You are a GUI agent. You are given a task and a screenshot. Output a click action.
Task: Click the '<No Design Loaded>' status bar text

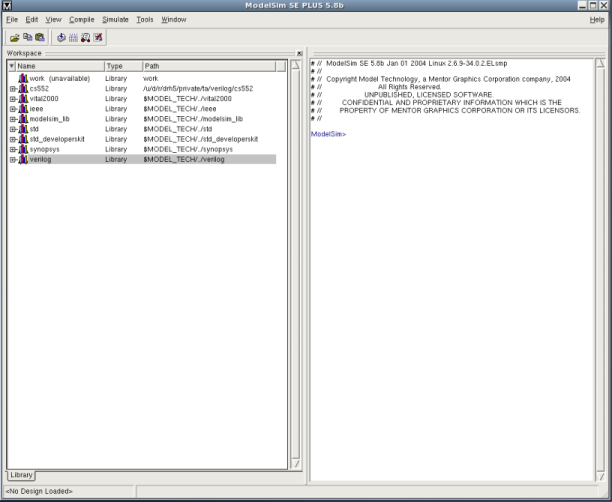[x=39, y=491]
